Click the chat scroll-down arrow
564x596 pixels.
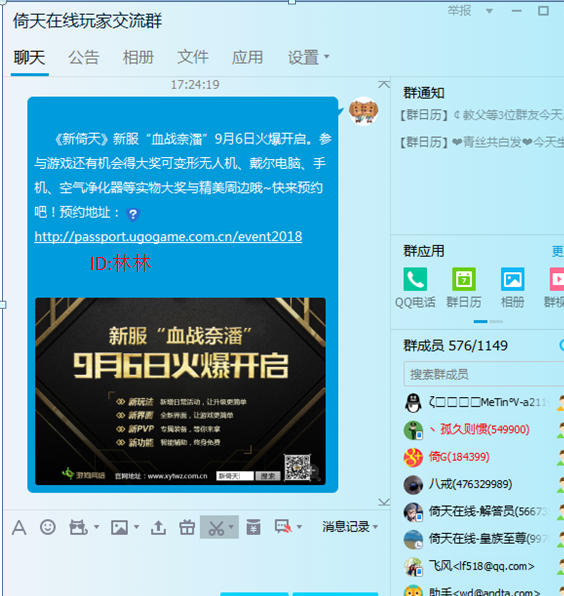click(384, 502)
